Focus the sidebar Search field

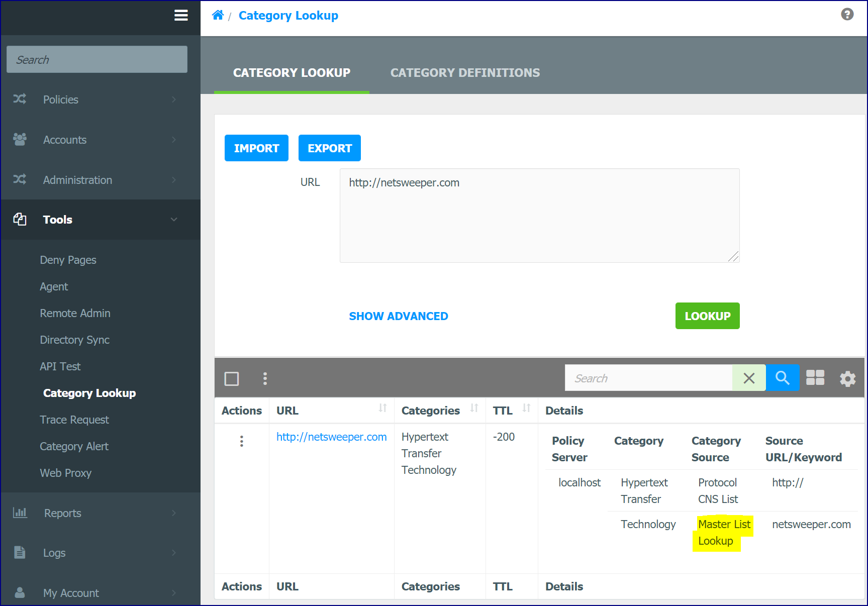tap(97, 59)
